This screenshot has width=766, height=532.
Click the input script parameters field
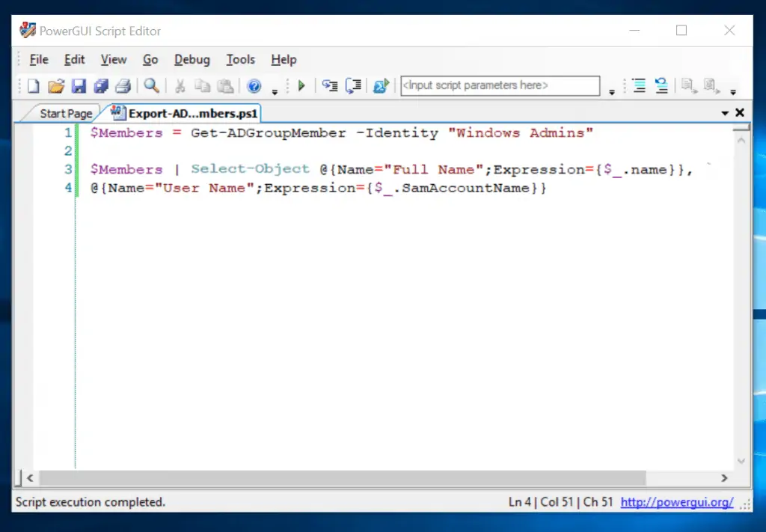click(x=500, y=85)
